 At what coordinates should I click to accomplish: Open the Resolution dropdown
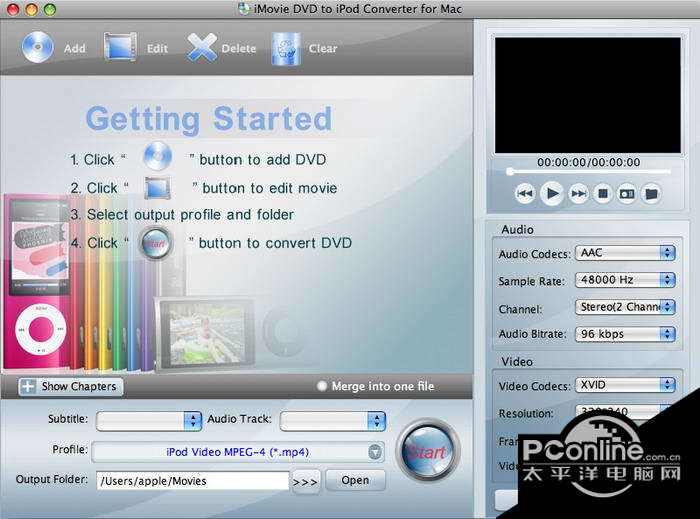tap(623, 411)
